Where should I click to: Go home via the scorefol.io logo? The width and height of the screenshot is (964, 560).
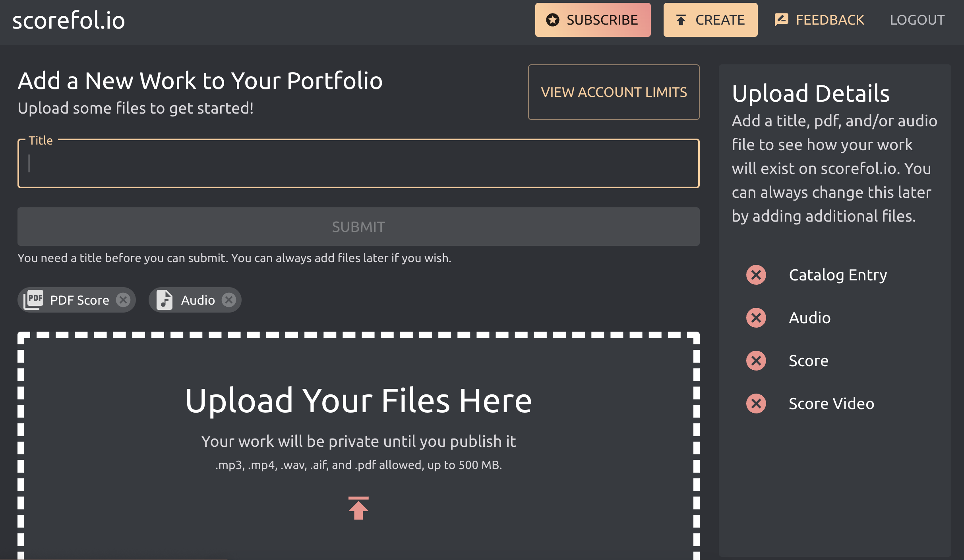tap(69, 21)
